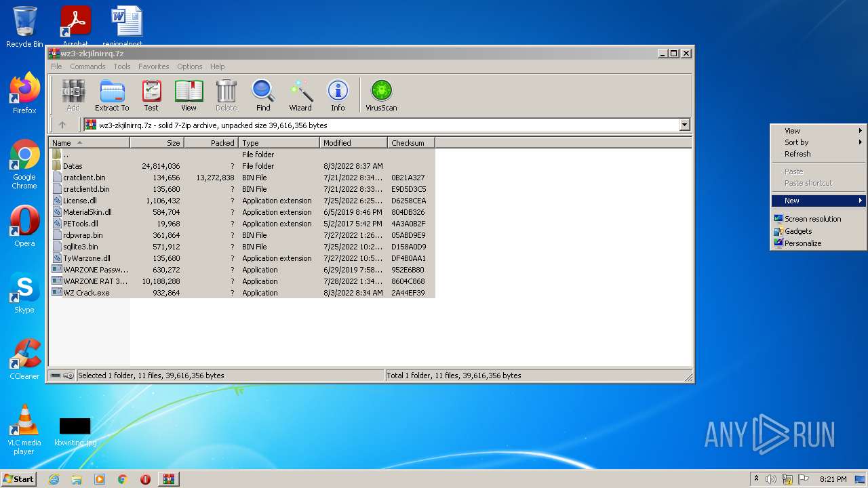Select the Datas folder row
This screenshot has height=488, width=868.
coord(243,166)
